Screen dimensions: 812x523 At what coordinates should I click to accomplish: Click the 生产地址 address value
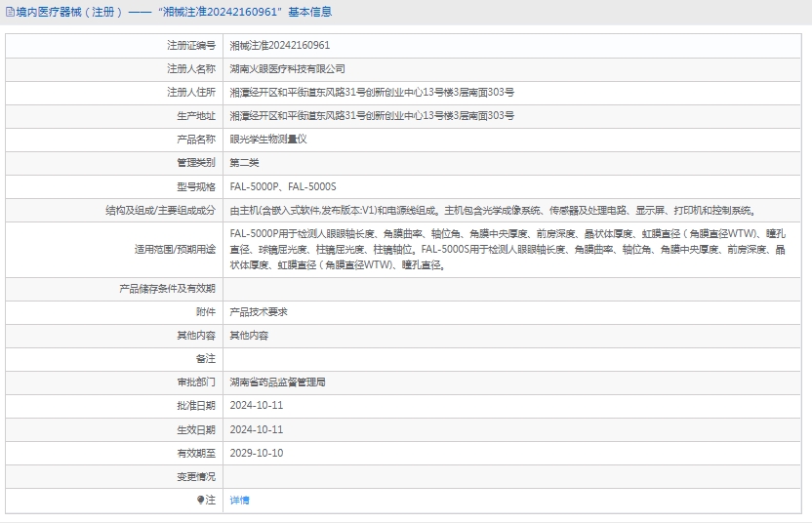[371, 116]
